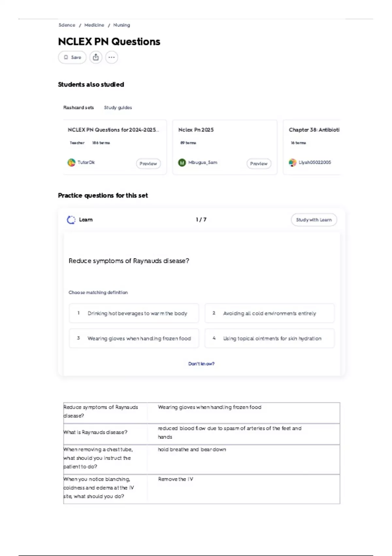
Task: Click TutorDk's avatar icon
Action: (x=71, y=163)
